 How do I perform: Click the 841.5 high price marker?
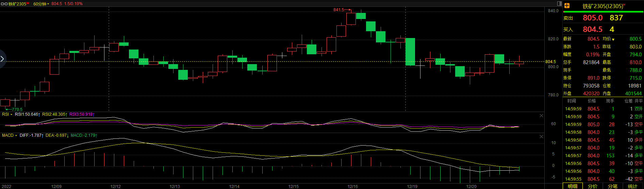[338, 10]
